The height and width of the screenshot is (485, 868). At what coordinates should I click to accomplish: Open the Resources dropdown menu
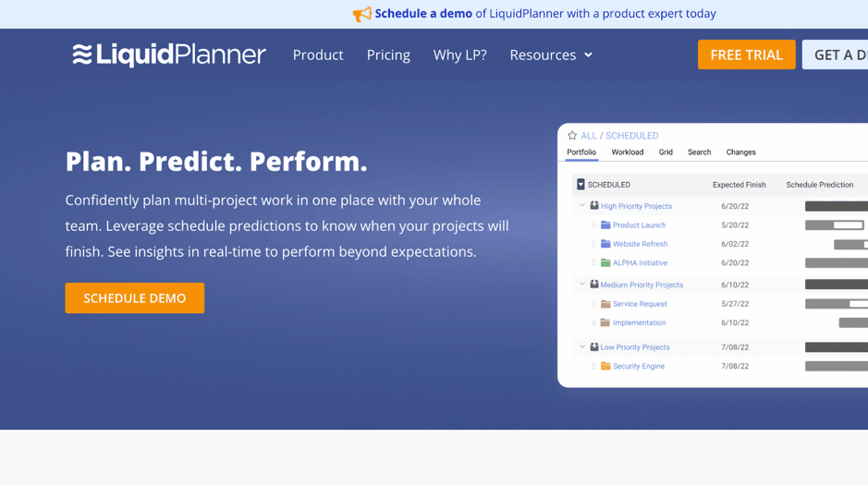pyautogui.click(x=551, y=55)
